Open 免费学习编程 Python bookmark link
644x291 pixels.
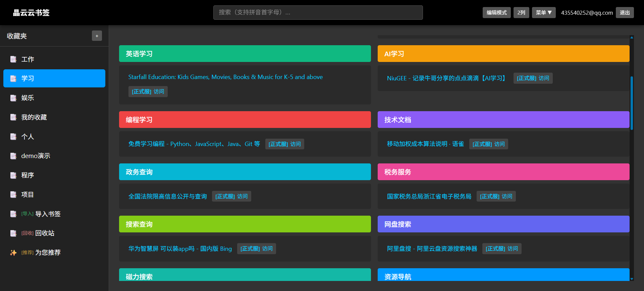[x=194, y=144]
